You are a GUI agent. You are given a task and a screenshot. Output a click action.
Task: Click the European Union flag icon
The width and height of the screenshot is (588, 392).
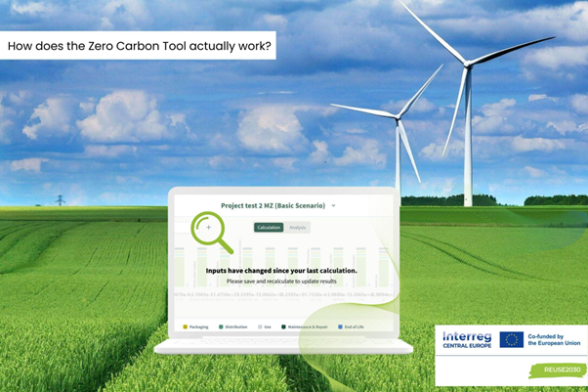pos(511,339)
